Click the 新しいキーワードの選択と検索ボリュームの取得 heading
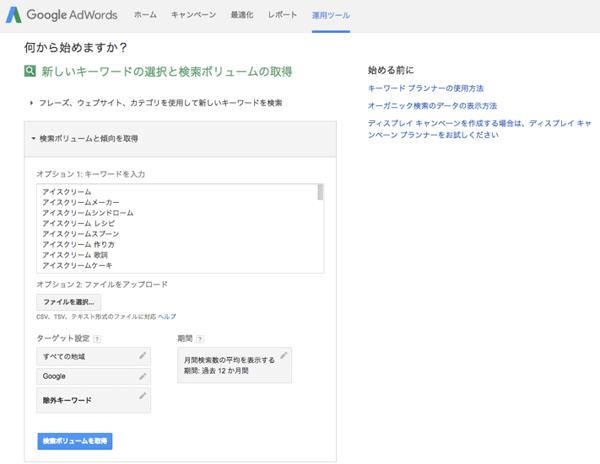The width and height of the screenshot is (600, 464). pos(167,72)
